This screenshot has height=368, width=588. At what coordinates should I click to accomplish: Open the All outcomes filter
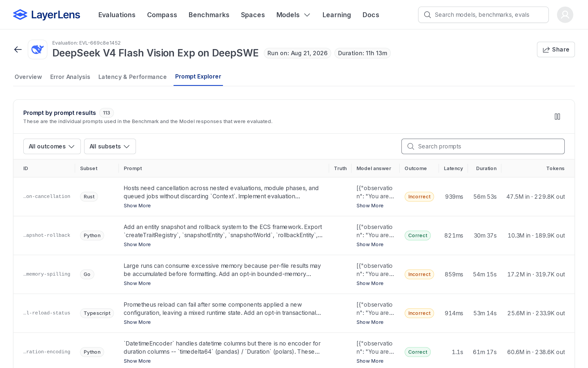click(x=52, y=147)
